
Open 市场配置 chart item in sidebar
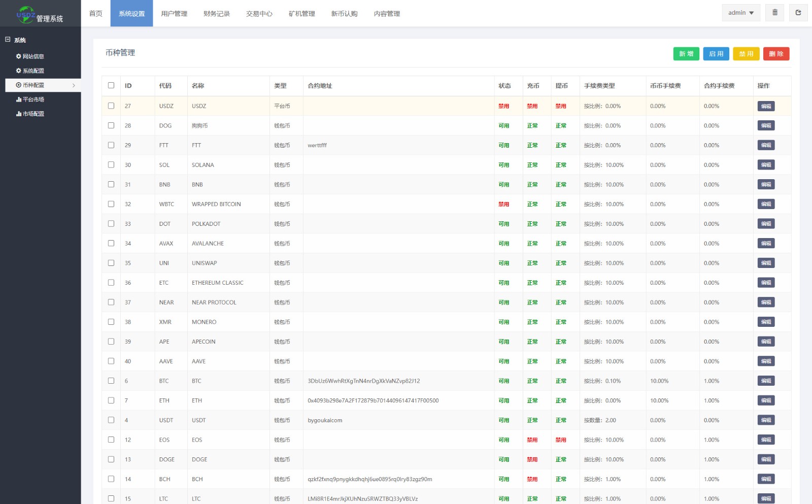33,114
